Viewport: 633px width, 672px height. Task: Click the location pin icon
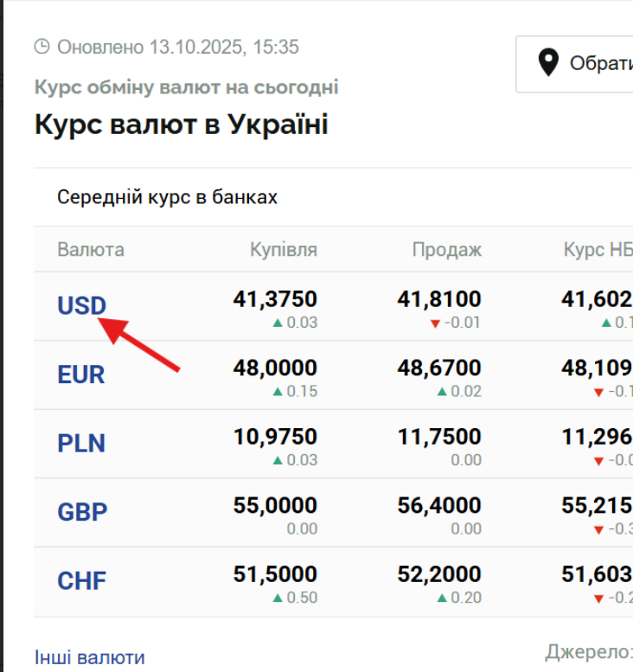click(x=547, y=63)
